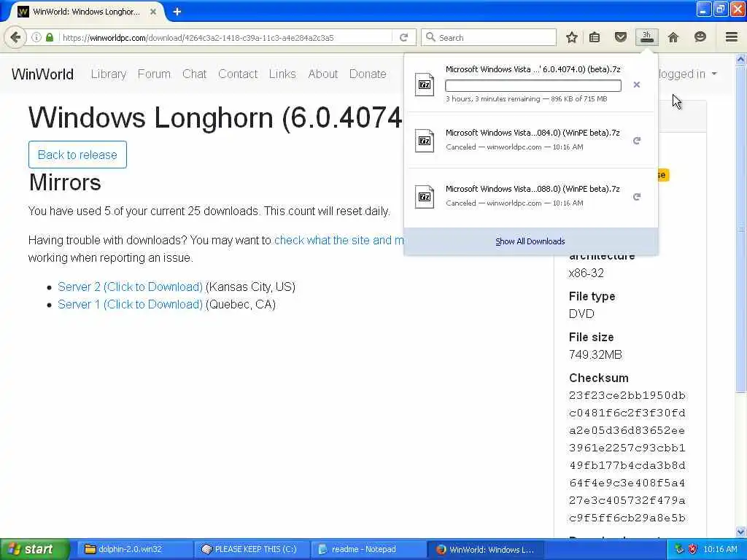Open the Windows start menu
The width and height of the screenshot is (747, 560).
[x=34, y=549]
